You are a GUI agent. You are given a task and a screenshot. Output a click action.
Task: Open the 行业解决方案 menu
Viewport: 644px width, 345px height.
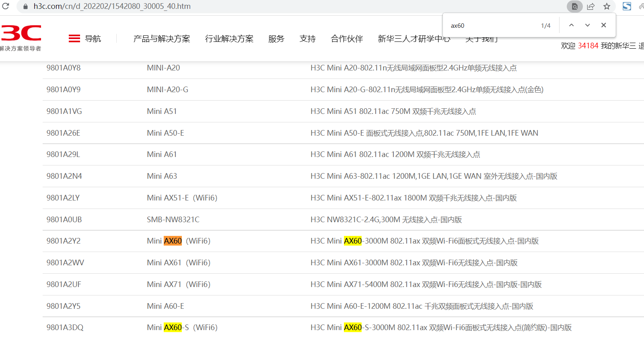(x=229, y=39)
